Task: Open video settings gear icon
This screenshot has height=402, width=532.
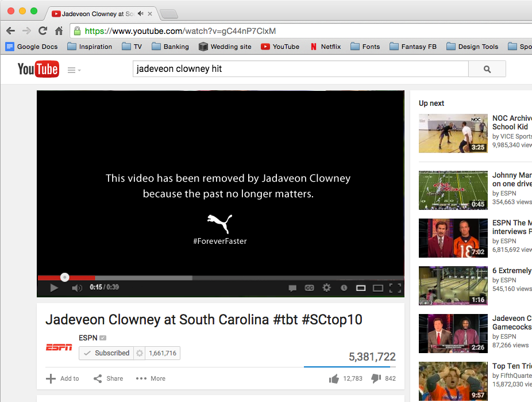Action: [x=326, y=288]
